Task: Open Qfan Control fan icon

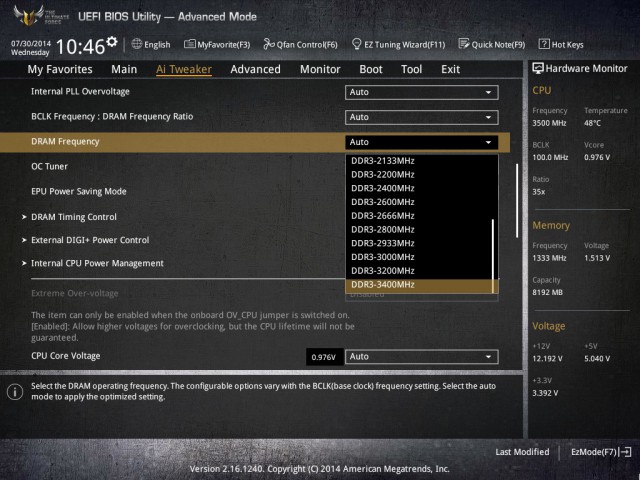Action: [x=269, y=44]
